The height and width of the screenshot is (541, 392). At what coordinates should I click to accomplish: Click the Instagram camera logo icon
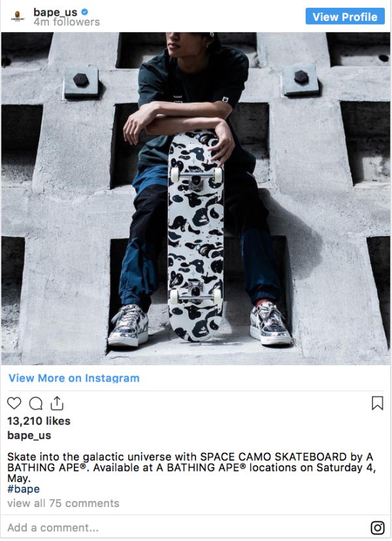point(377,527)
